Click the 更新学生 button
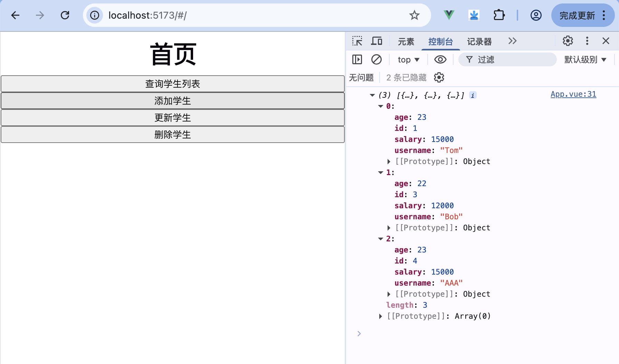This screenshot has width=619, height=364. click(173, 118)
